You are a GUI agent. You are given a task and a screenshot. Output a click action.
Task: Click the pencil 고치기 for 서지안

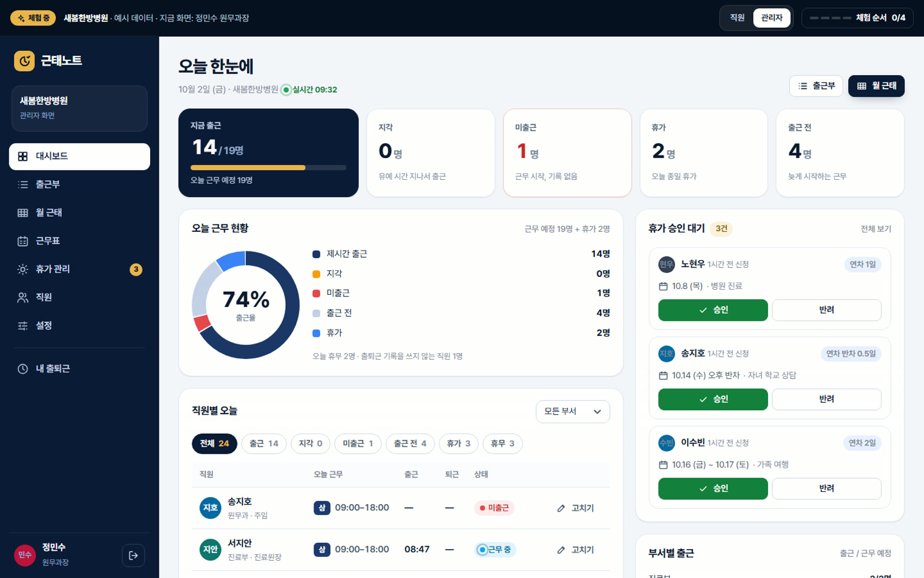[575, 550]
